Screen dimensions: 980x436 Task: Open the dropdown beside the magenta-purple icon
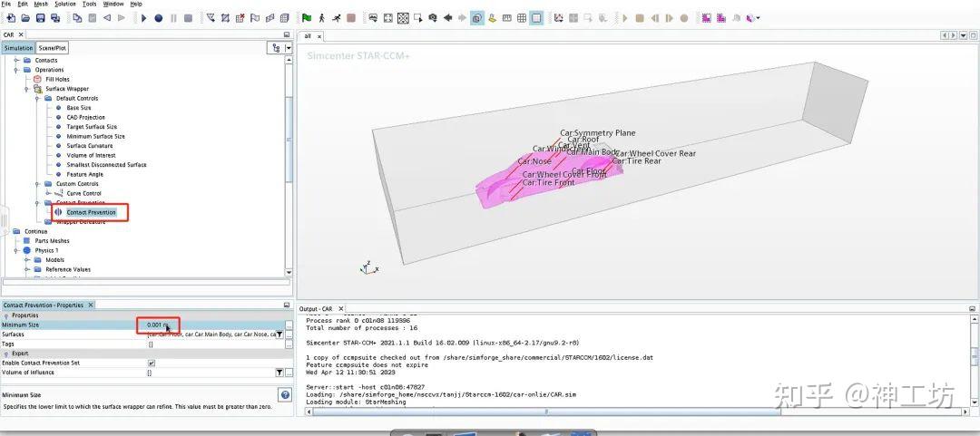758,18
